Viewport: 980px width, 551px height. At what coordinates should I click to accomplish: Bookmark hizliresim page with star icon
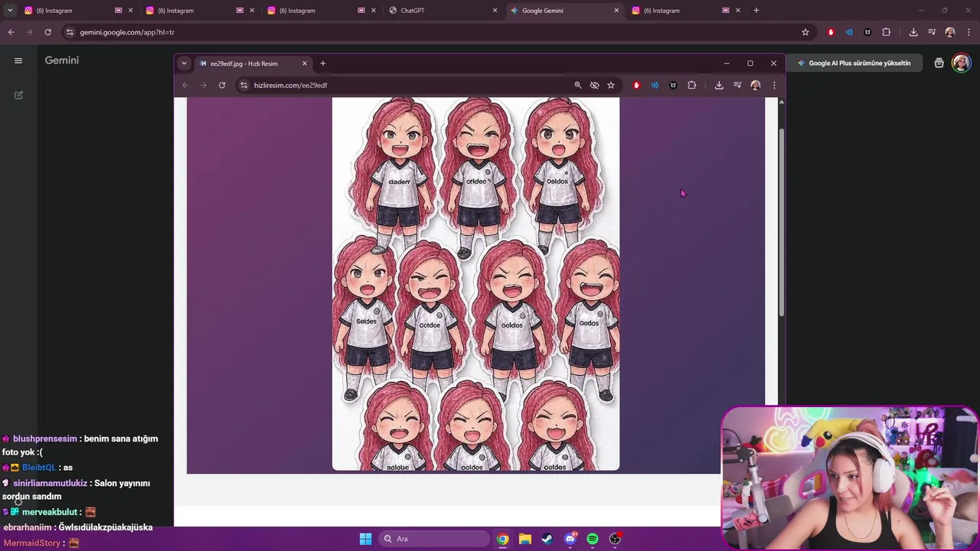[x=611, y=85]
